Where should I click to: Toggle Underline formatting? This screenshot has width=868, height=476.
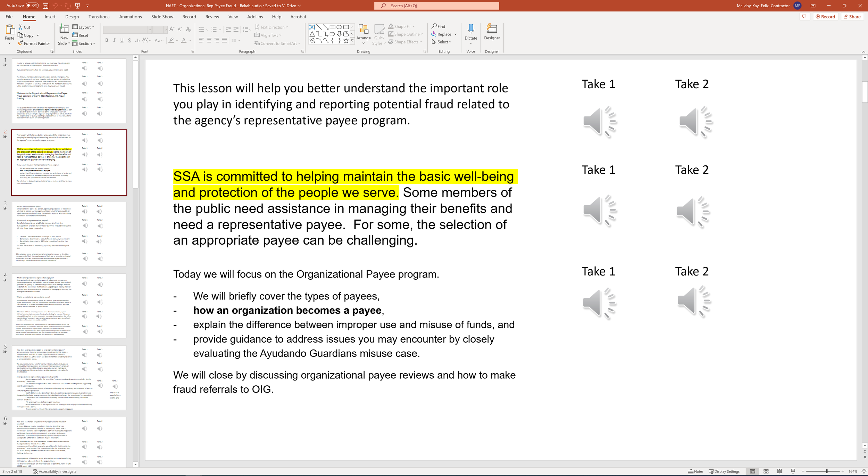[x=122, y=40]
